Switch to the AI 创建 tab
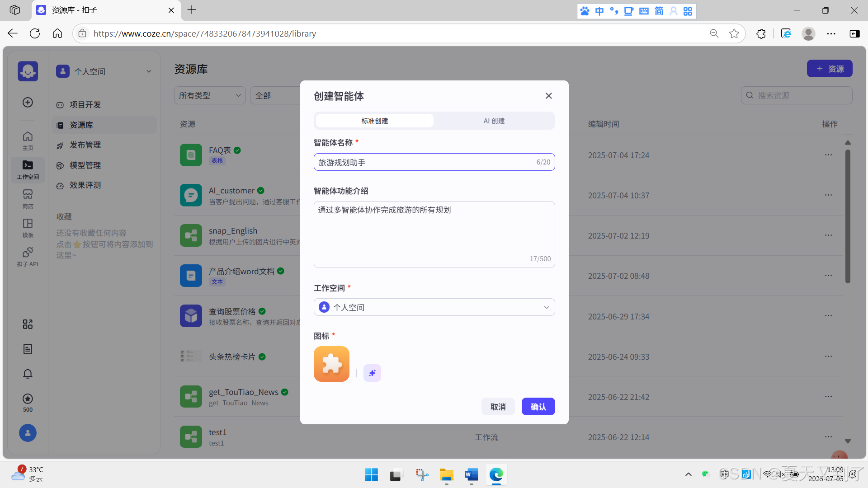 click(x=494, y=121)
